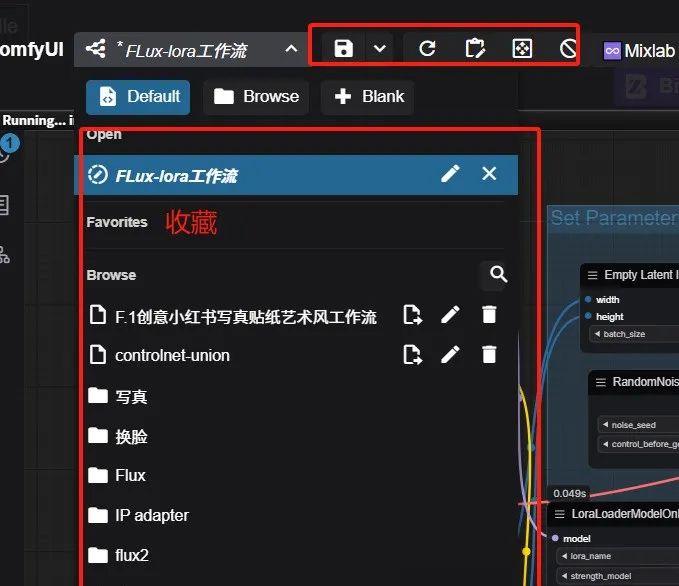Create a Blank workflow
Viewport: 679px width, 586px height.
coord(368,97)
